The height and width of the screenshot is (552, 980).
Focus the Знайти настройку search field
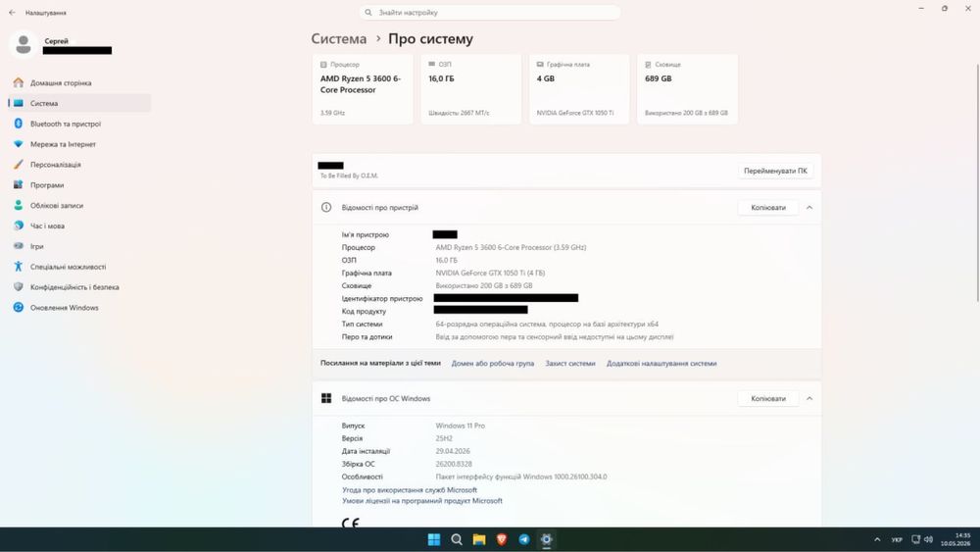tap(489, 13)
